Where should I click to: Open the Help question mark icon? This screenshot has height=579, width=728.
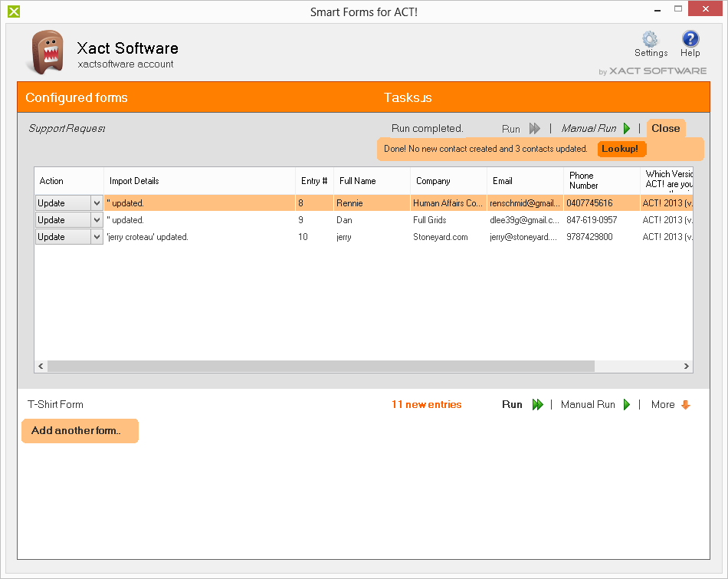[690, 38]
